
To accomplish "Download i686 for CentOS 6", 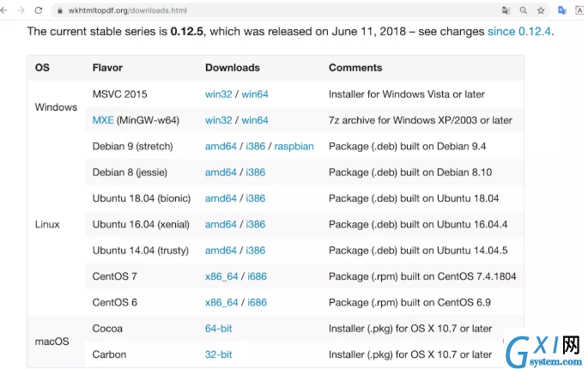I will pos(257,303).
